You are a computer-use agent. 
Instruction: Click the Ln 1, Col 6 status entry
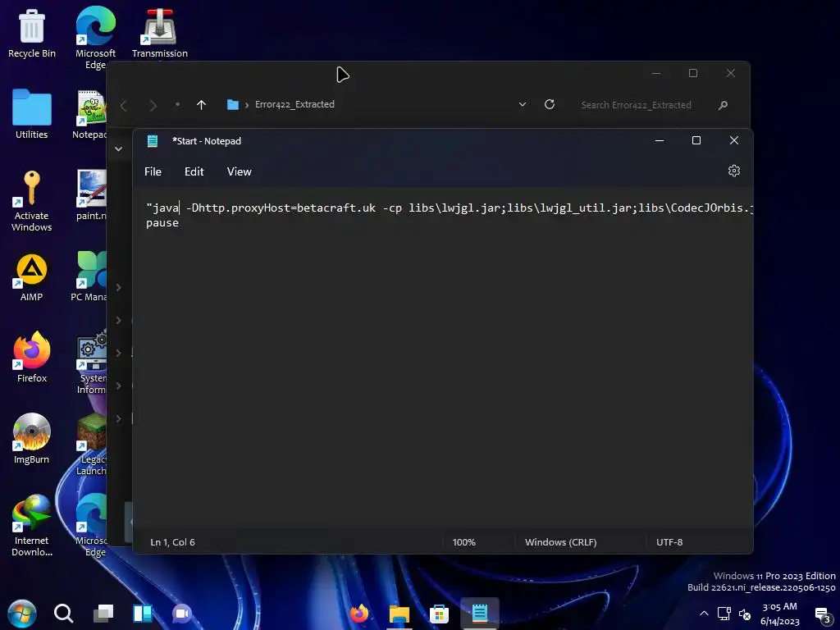tap(172, 542)
